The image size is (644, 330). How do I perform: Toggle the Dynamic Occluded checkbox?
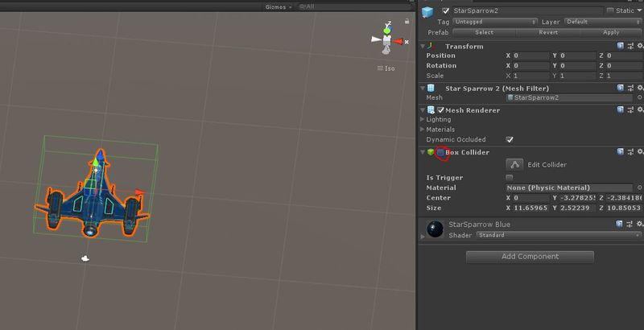(510, 139)
